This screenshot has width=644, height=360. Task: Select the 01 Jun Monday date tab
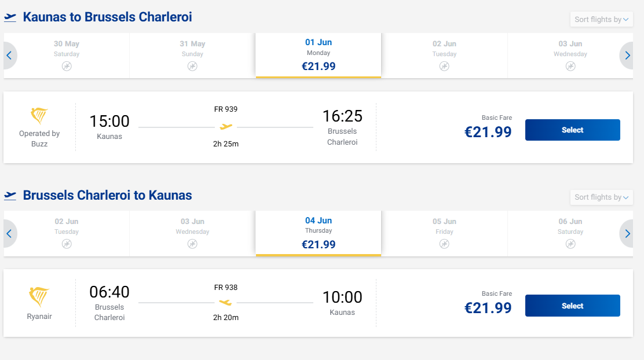[x=318, y=55]
